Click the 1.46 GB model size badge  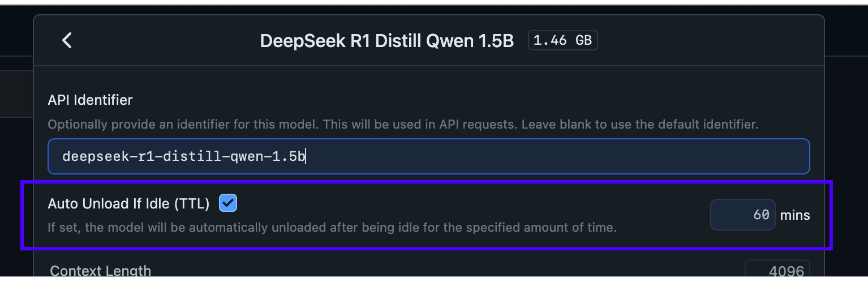pos(562,41)
